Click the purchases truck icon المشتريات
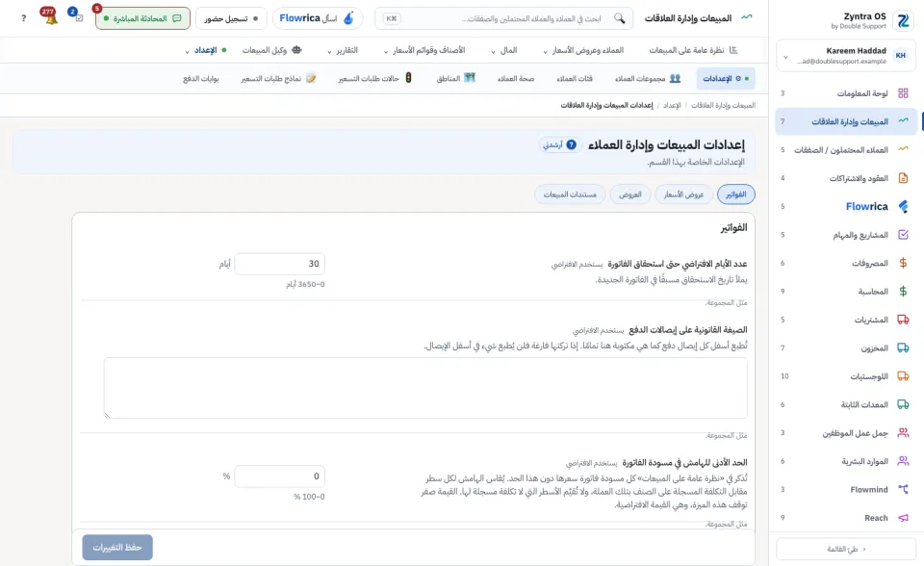This screenshot has height=566, width=924. 903,320
